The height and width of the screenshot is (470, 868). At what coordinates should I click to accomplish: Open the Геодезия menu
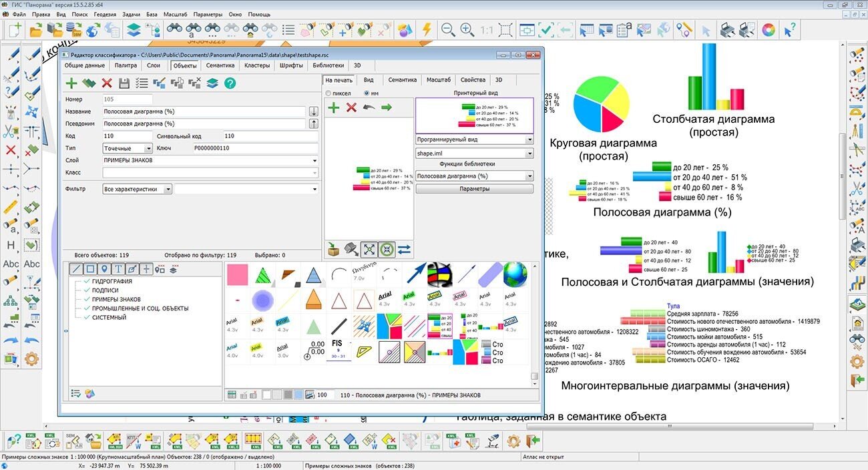104,14
